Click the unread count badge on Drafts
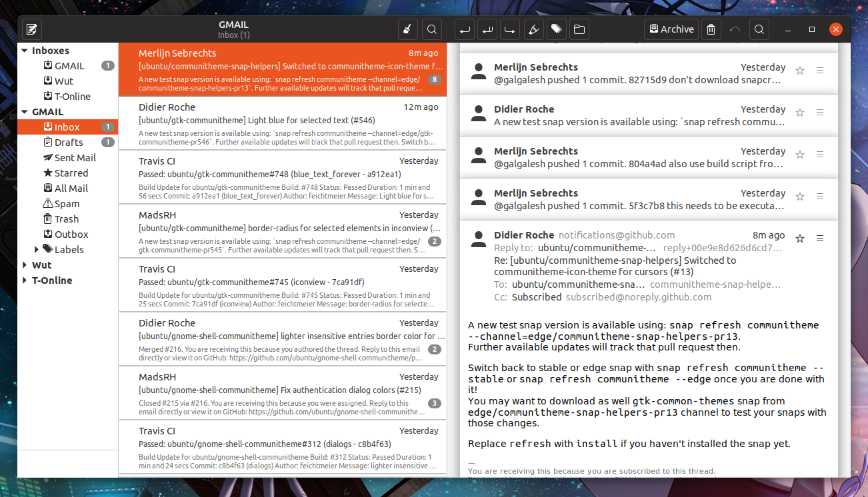Viewport: 868px width, 497px height. click(x=108, y=143)
